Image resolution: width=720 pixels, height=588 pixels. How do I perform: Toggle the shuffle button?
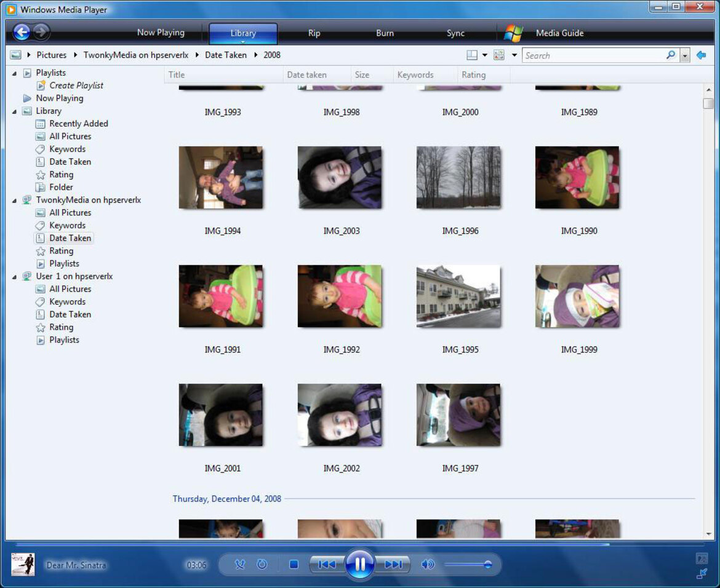[x=240, y=564]
